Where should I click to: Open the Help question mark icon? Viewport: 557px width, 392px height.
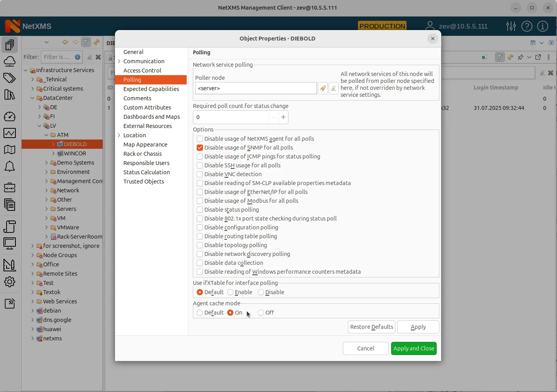(527, 26)
